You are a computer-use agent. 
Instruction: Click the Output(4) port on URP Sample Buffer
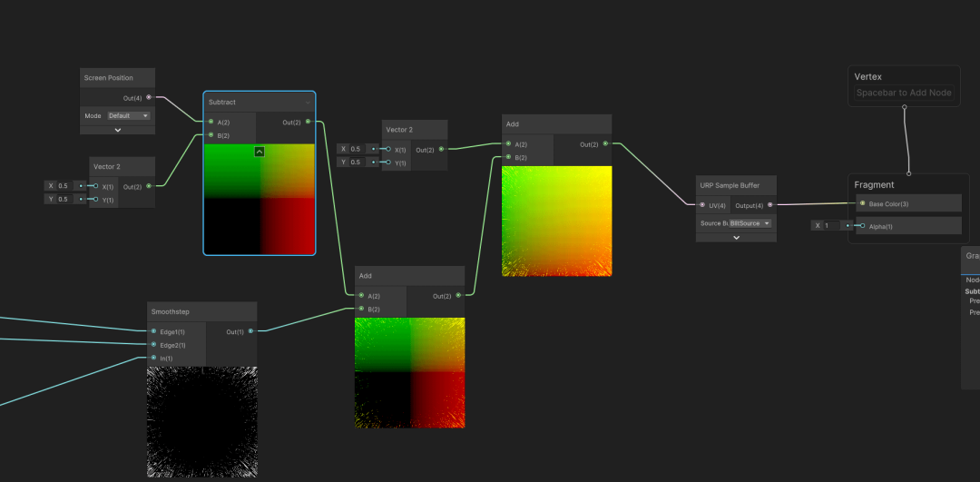(770, 204)
